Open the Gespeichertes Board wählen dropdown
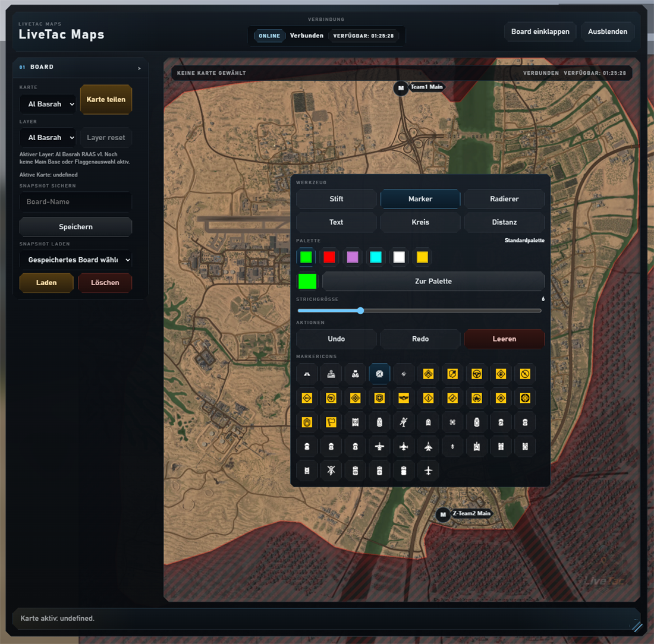 click(x=76, y=260)
